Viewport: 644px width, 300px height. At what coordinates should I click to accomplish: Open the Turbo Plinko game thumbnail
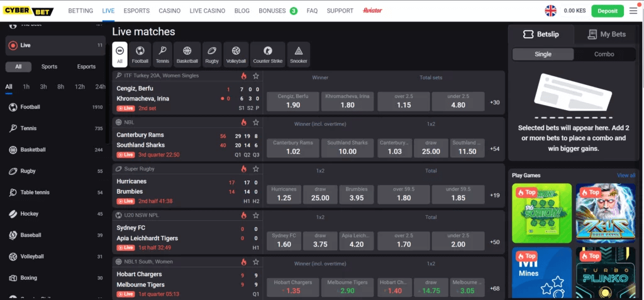click(606, 273)
